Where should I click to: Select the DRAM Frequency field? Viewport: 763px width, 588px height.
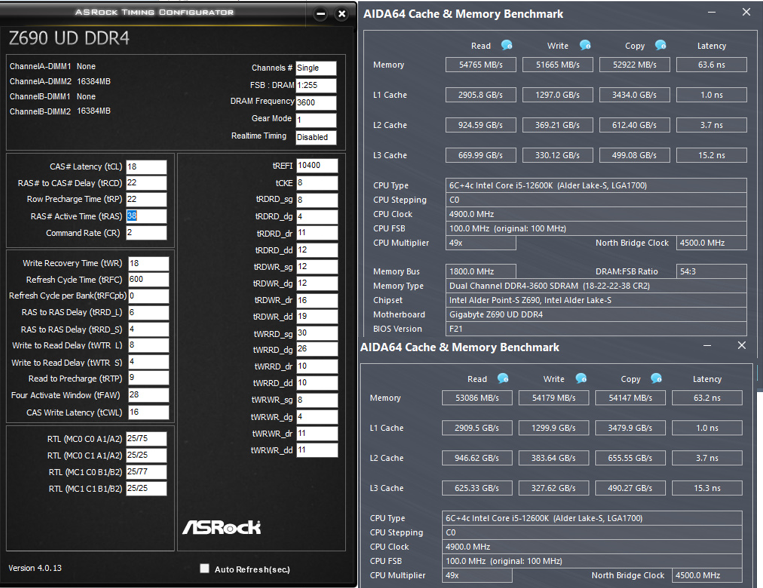(316, 103)
